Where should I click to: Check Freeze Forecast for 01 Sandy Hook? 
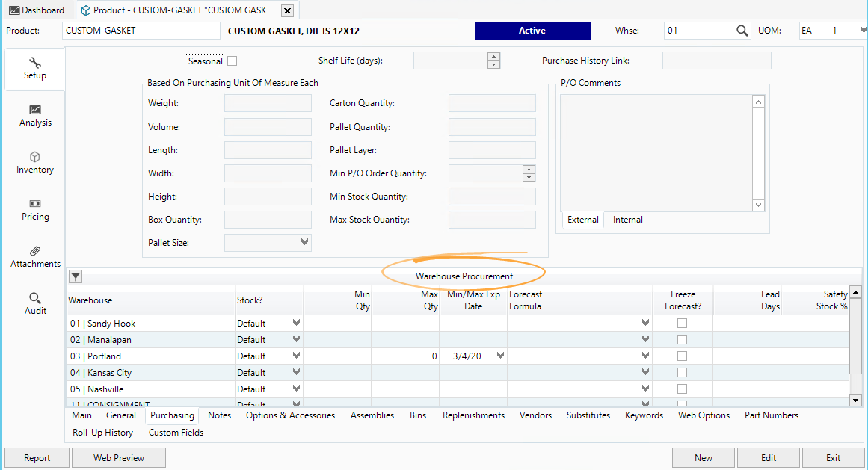click(682, 324)
